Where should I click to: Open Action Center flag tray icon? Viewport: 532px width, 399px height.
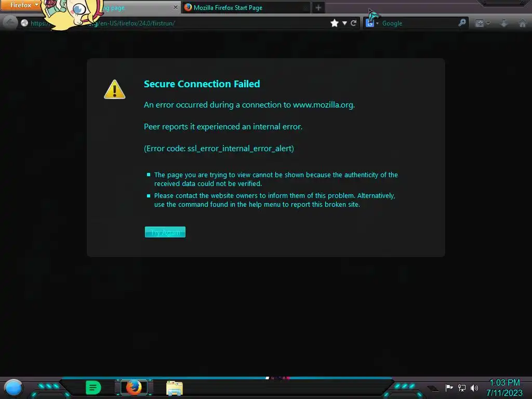[449, 388]
